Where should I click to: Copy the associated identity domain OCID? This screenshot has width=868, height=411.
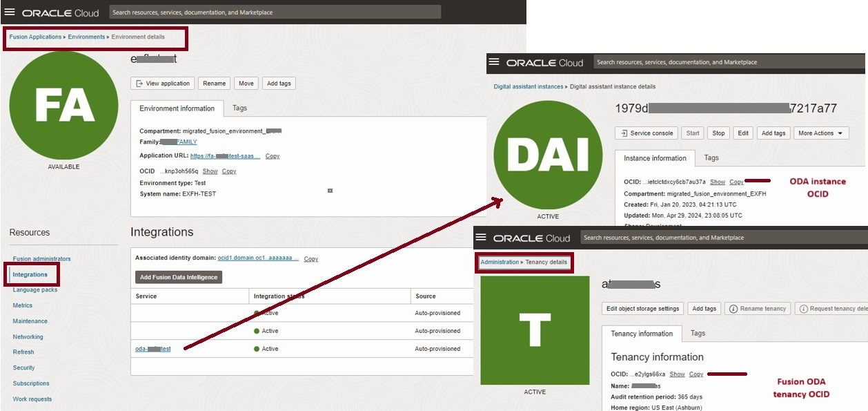311,259
